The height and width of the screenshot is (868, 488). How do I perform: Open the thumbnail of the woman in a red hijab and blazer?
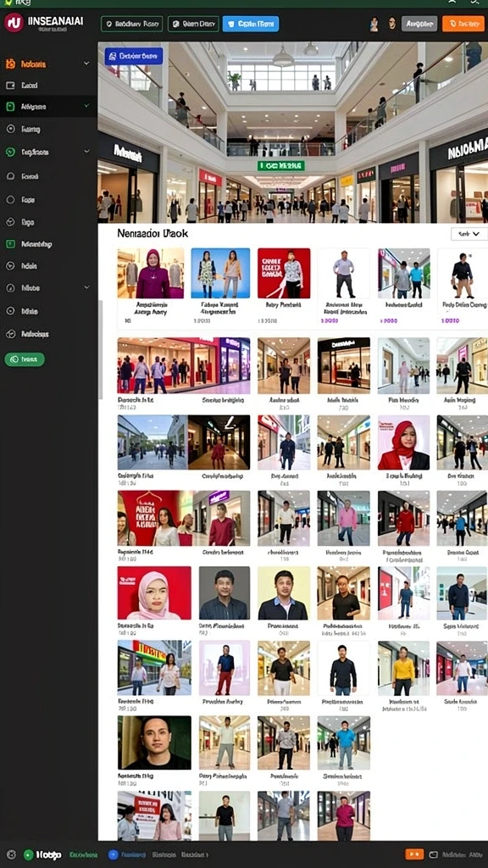click(x=404, y=442)
